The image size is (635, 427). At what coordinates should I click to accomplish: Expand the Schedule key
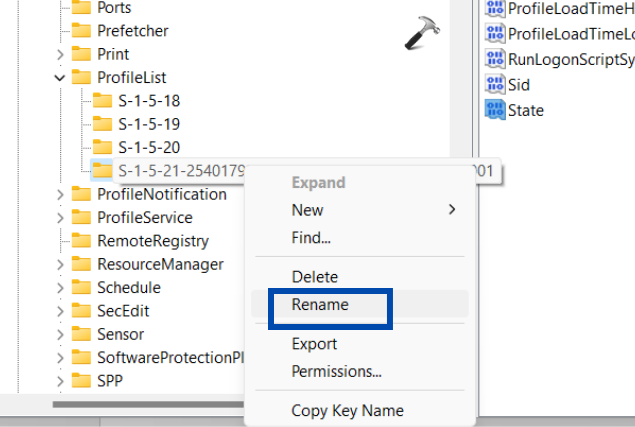pyautogui.click(x=60, y=288)
